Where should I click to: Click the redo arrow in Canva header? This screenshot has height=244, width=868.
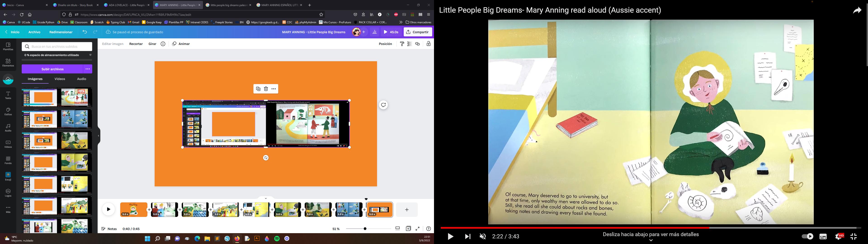coord(95,32)
